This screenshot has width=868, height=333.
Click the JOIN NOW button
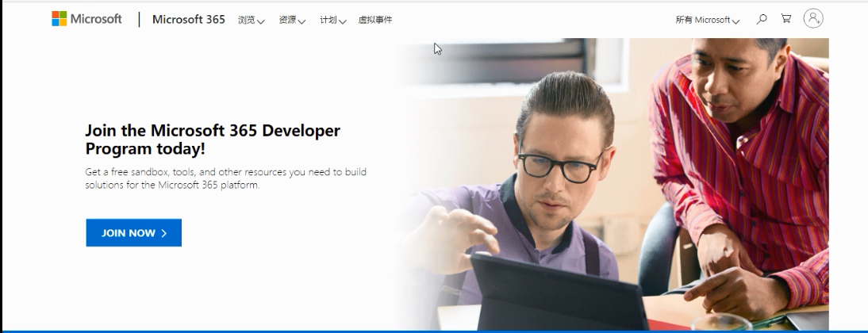(134, 233)
